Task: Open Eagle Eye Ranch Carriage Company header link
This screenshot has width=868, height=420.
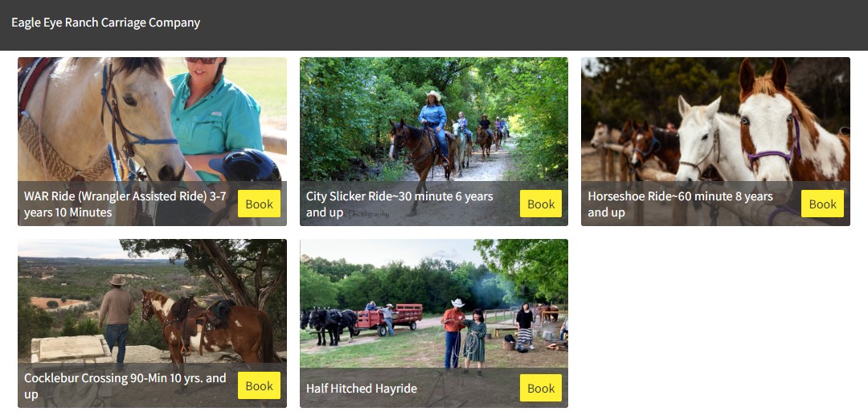Action: [x=106, y=23]
